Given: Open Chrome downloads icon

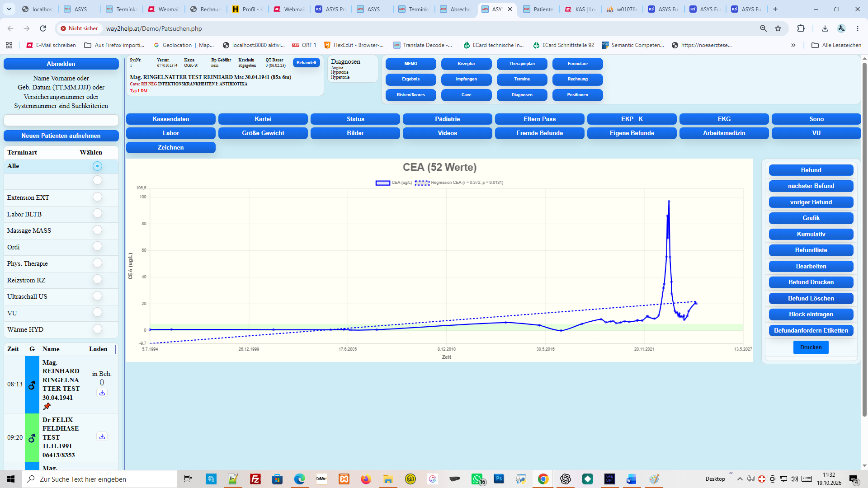Looking at the screenshot, I should pyautogui.click(x=825, y=28).
